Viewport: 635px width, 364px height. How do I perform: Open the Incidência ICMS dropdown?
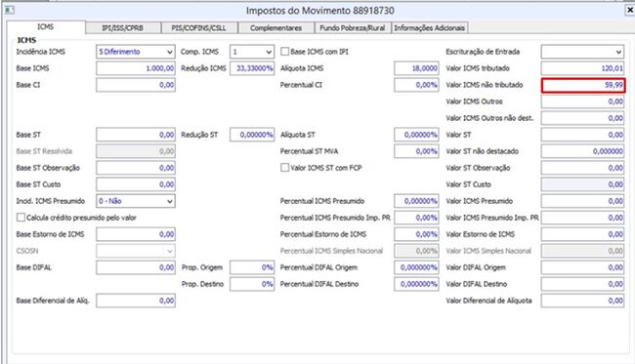[136, 52]
